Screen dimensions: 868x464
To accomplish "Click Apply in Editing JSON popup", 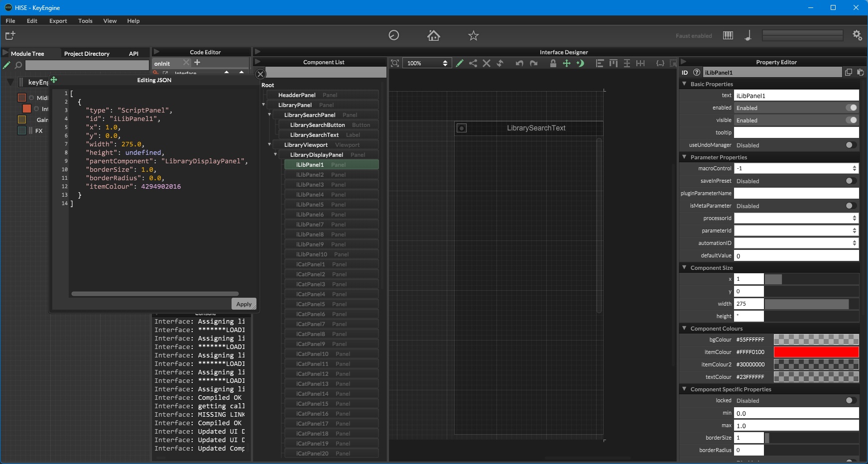I will (244, 304).
